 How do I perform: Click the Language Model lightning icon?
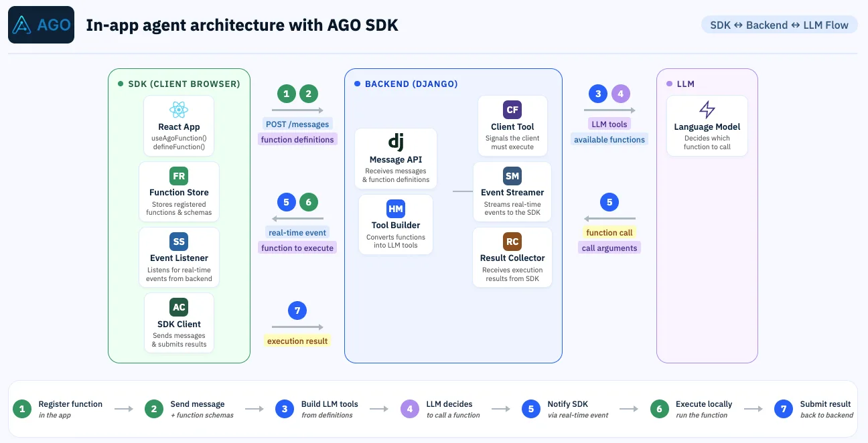pyautogui.click(x=707, y=109)
